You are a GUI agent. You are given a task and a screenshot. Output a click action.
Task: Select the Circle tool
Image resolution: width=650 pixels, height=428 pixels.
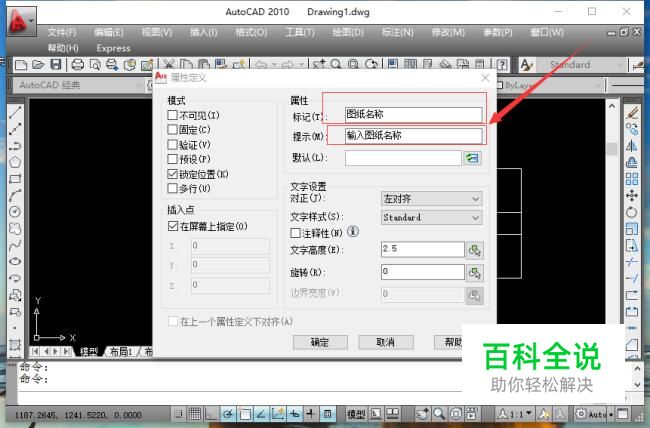tap(15, 212)
